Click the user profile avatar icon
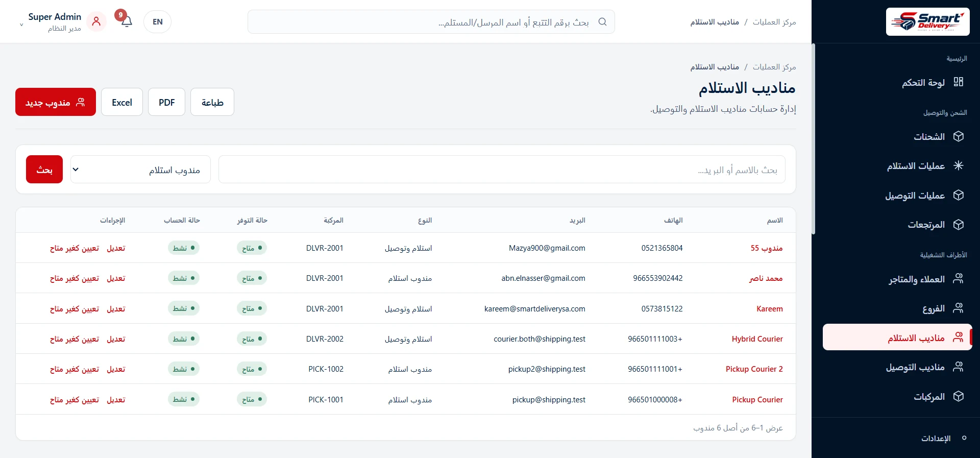The height and width of the screenshot is (458, 980). point(96,21)
